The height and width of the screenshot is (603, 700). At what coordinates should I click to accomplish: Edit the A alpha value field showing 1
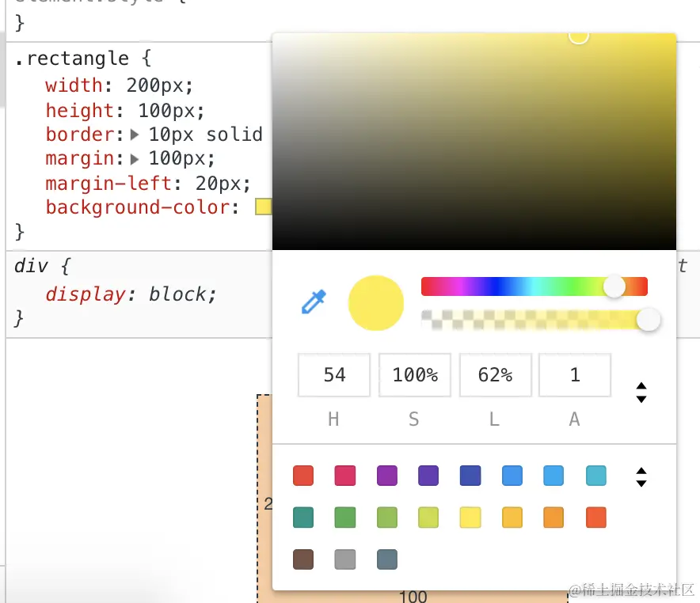click(x=575, y=375)
